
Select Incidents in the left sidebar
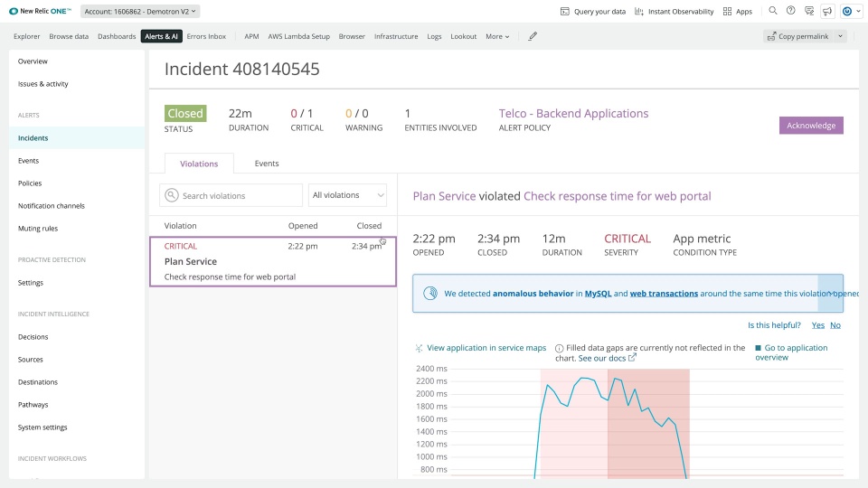click(77, 137)
